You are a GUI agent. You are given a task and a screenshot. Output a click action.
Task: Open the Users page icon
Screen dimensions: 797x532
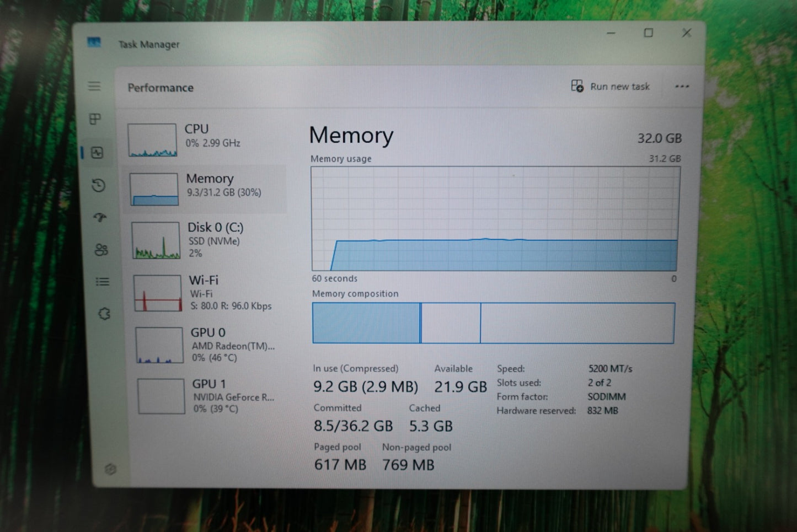coord(101,250)
